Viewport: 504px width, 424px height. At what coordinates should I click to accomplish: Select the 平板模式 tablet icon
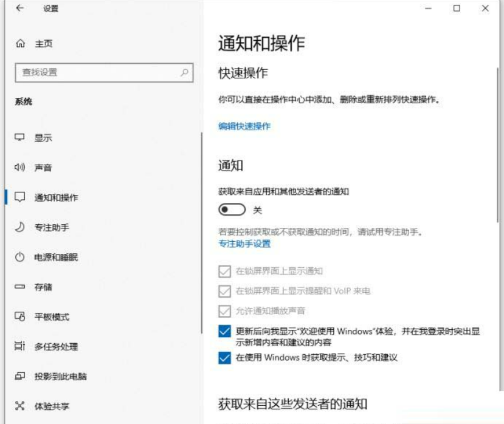pos(19,316)
